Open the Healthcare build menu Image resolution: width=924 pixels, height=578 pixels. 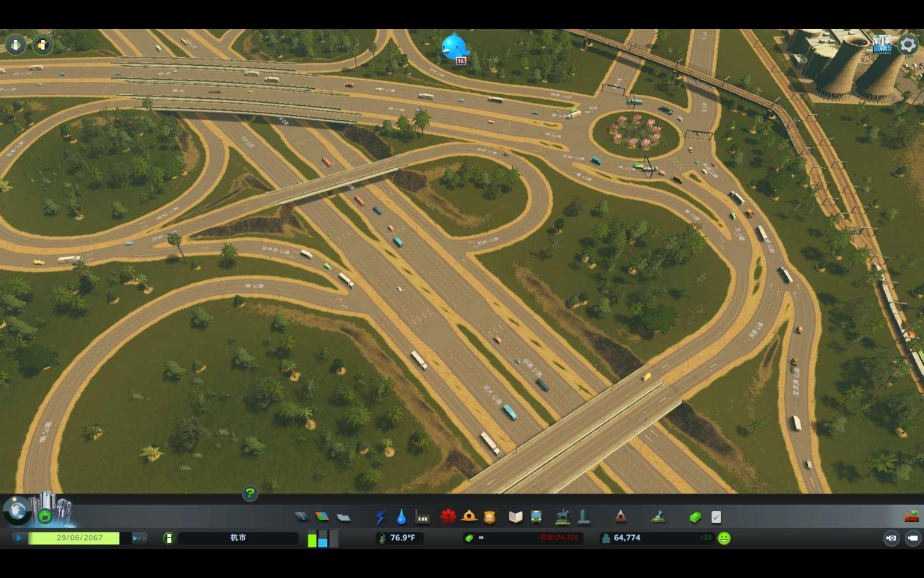[x=448, y=517]
